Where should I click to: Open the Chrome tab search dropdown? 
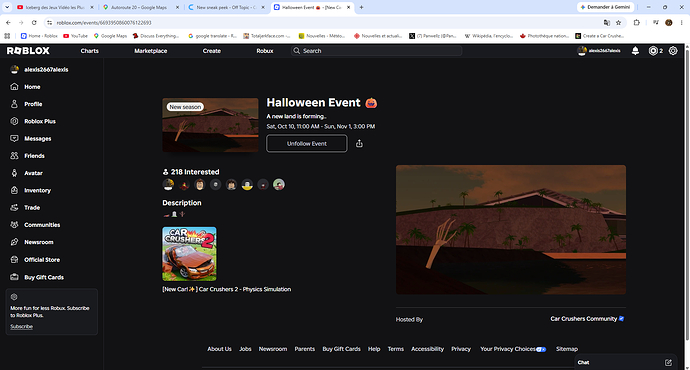click(x=7, y=7)
